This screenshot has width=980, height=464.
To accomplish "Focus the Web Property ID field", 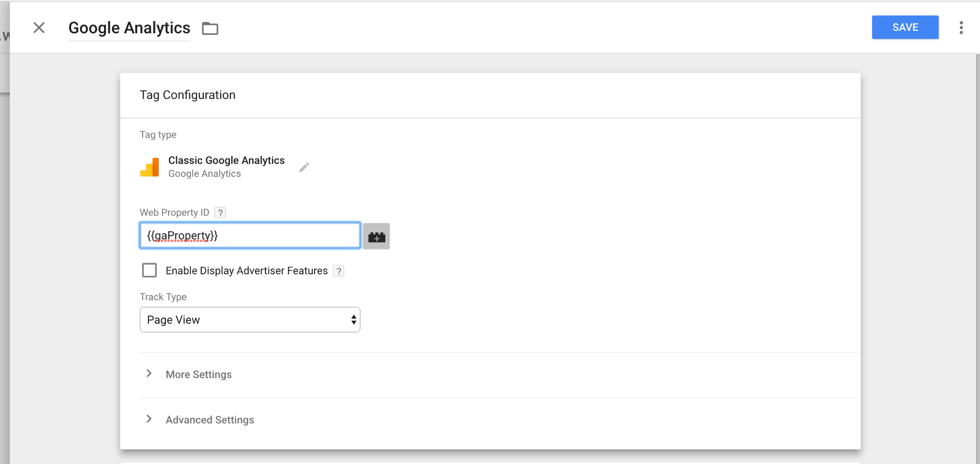I will 250,236.
